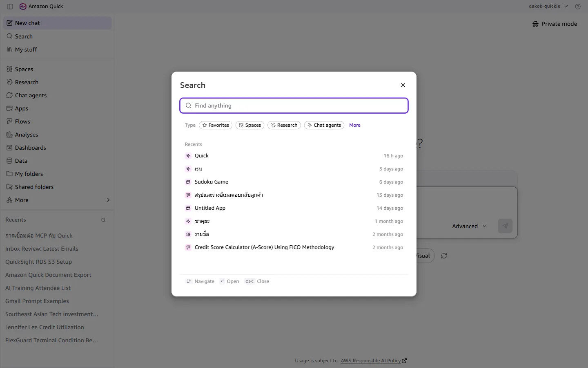This screenshot has width=588, height=368.
Task: Filter search by Favorites
Action: pyautogui.click(x=216, y=125)
